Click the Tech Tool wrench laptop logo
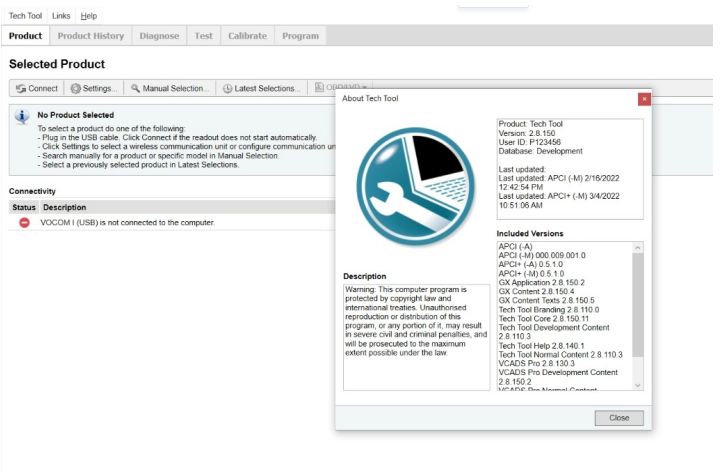Viewport: 722px width, 473px height. pos(415,187)
